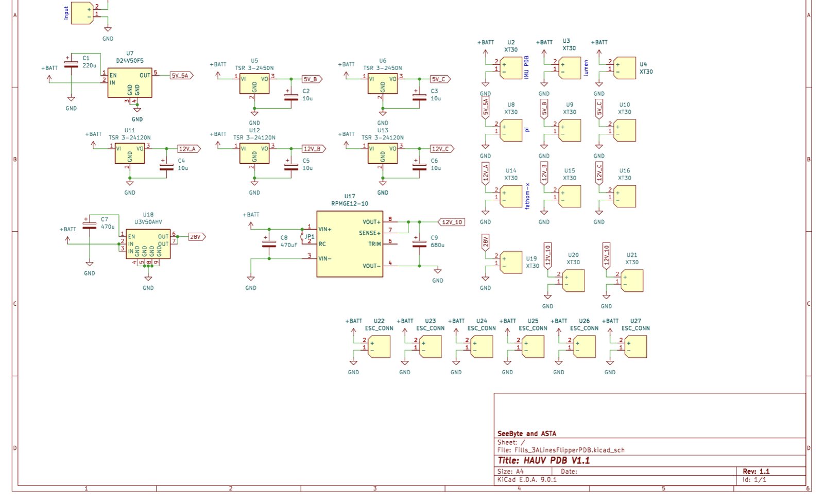Select capacitor C3 next to U6
Viewport: 824px width, 504px height.
coord(420,96)
